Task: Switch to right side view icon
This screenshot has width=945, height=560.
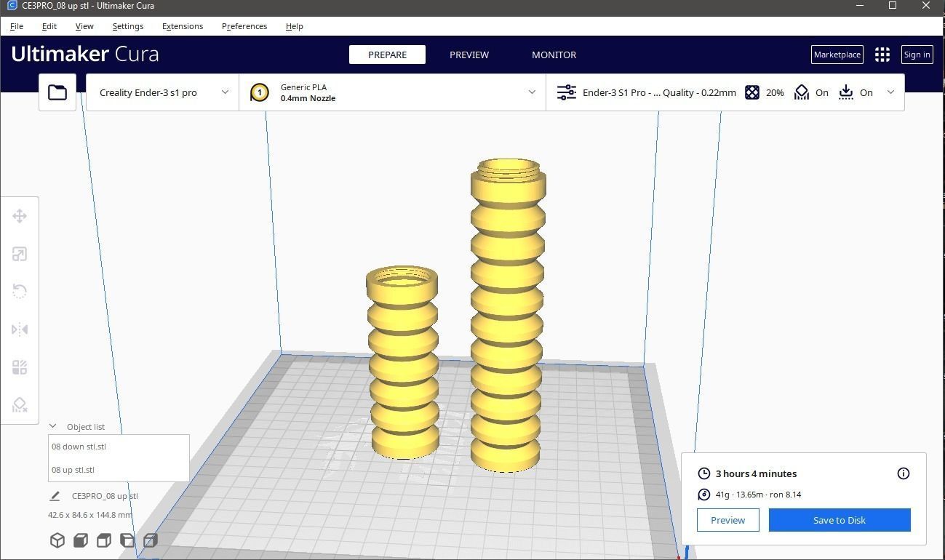Action: point(151,540)
